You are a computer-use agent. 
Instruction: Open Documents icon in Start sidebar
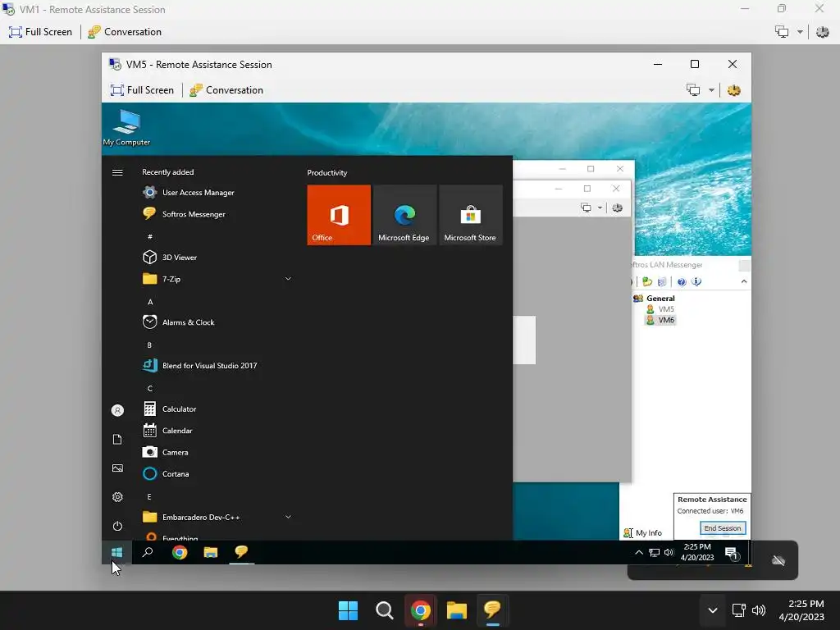point(117,440)
